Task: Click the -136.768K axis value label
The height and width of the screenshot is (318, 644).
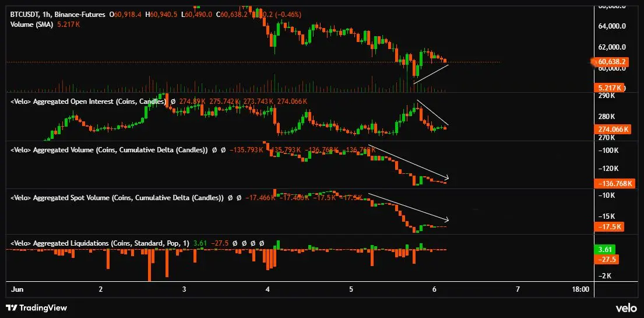Action: click(614, 183)
